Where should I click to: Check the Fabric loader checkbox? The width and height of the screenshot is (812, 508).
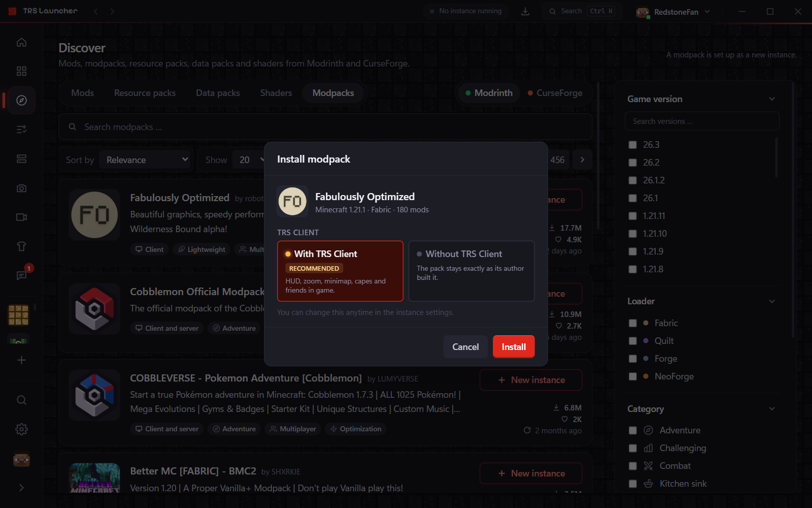(632, 323)
